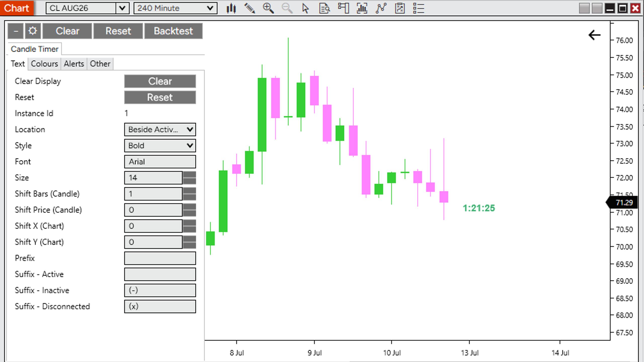Click the Size stepper control
644x362 pixels.
point(189,178)
